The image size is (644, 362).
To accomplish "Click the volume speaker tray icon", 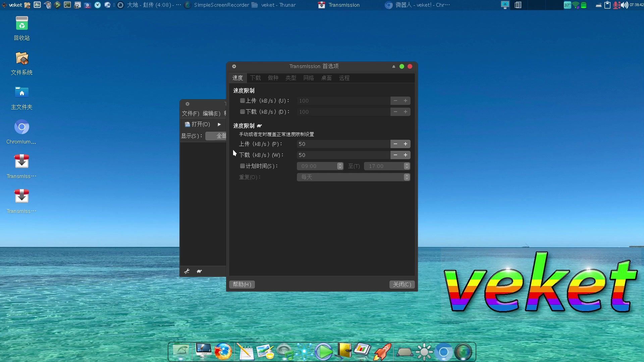I will 625,5.
